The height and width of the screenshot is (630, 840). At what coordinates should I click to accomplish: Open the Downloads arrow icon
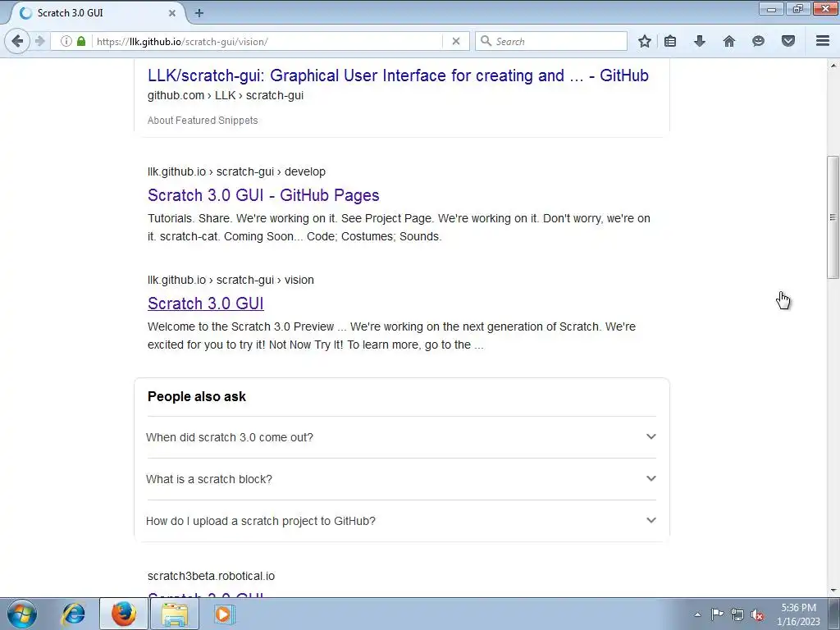pos(700,41)
